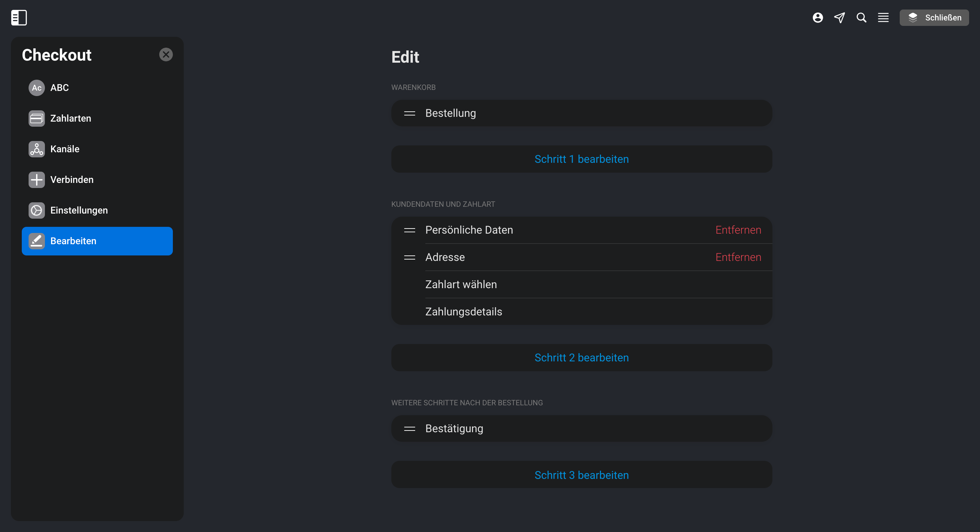Select the Zahlungsdetails row
The width and height of the screenshot is (980, 532).
click(581, 312)
